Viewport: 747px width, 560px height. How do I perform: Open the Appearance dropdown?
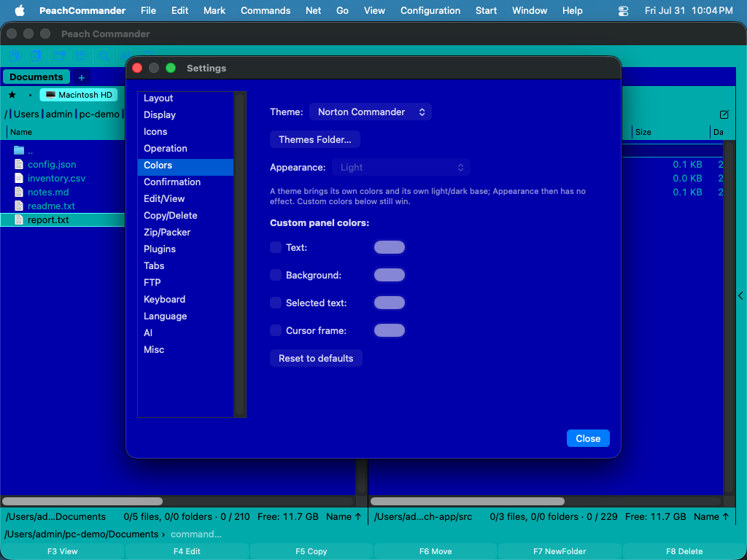(401, 167)
